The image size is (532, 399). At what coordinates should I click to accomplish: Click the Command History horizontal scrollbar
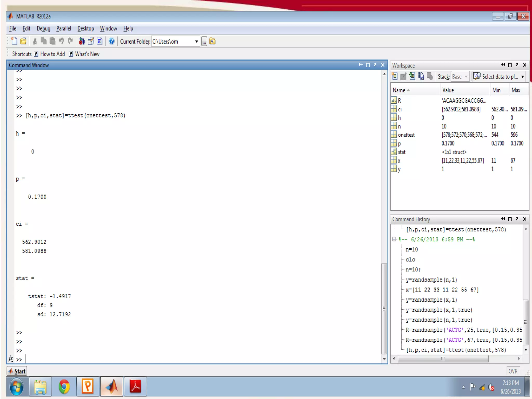coord(443,358)
